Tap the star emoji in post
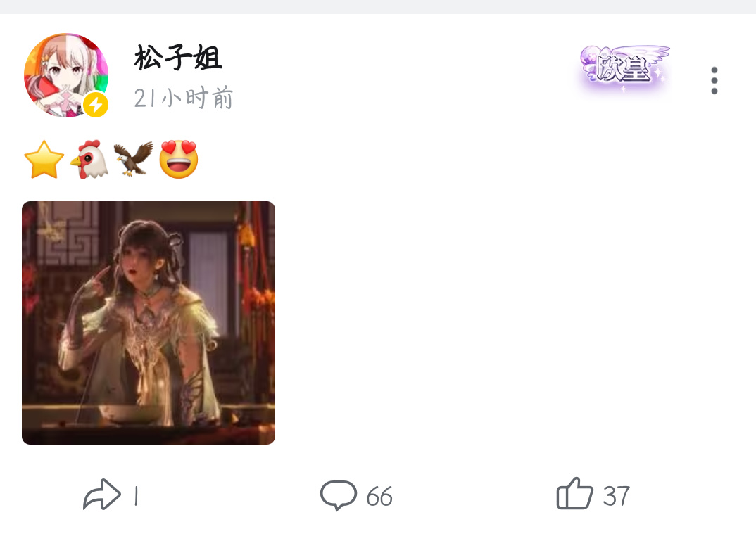The image size is (756, 541). click(x=44, y=160)
